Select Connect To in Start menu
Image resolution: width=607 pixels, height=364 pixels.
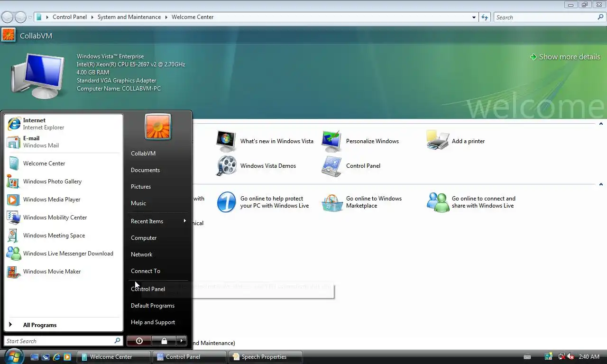pyautogui.click(x=158, y=271)
